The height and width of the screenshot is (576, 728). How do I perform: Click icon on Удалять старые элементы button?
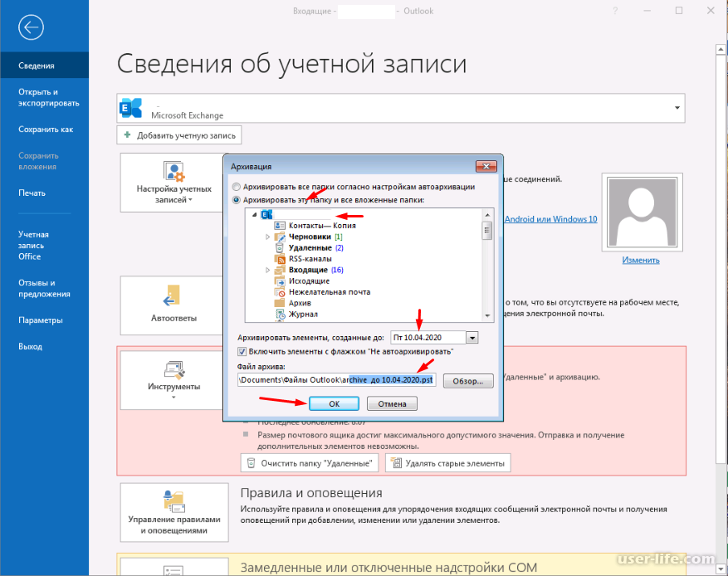tap(396, 463)
